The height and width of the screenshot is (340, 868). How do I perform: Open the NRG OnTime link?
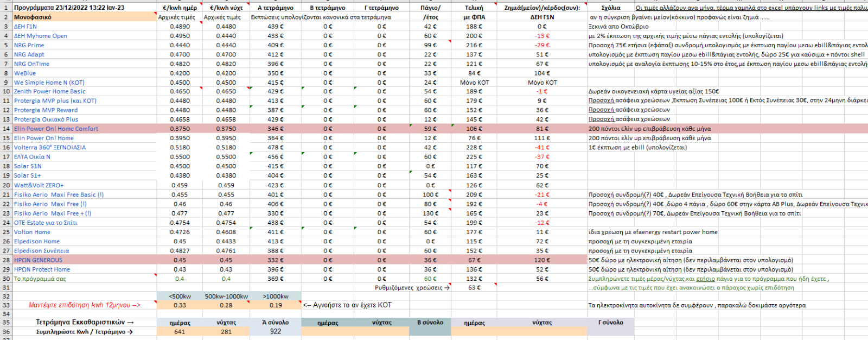(31, 64)
